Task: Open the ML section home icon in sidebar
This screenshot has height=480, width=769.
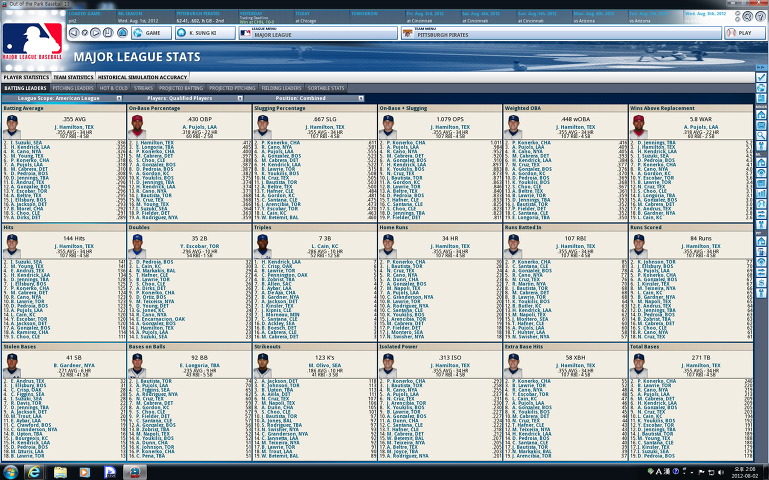Action: tap(761, 162)
